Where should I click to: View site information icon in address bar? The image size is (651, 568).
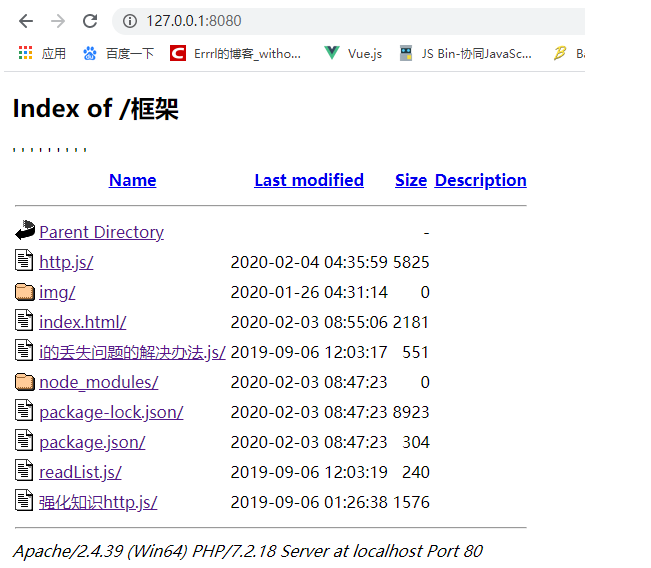pyautogui.click(x=130, y=21)
